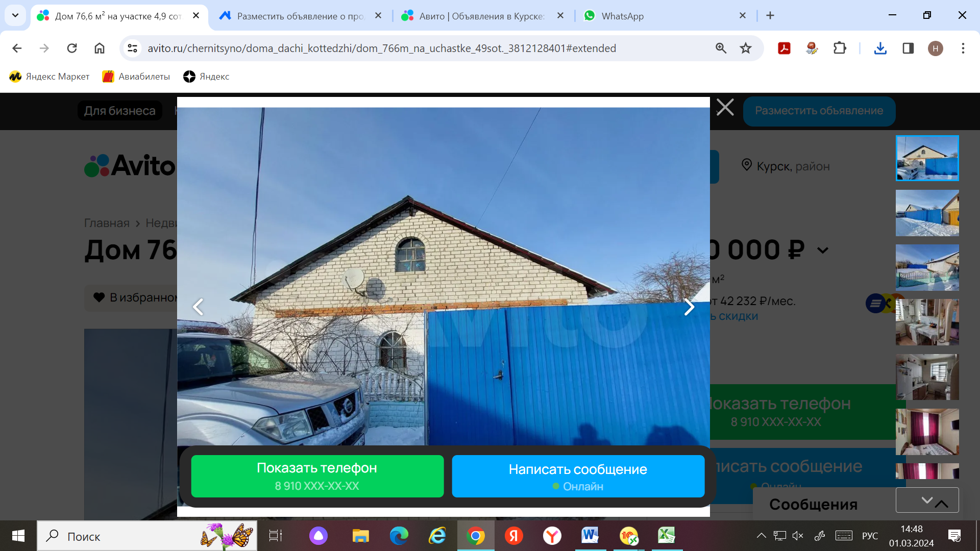Click the Adobe Acrobat extension icon
The image size is (980, 551).
[784, 48]
